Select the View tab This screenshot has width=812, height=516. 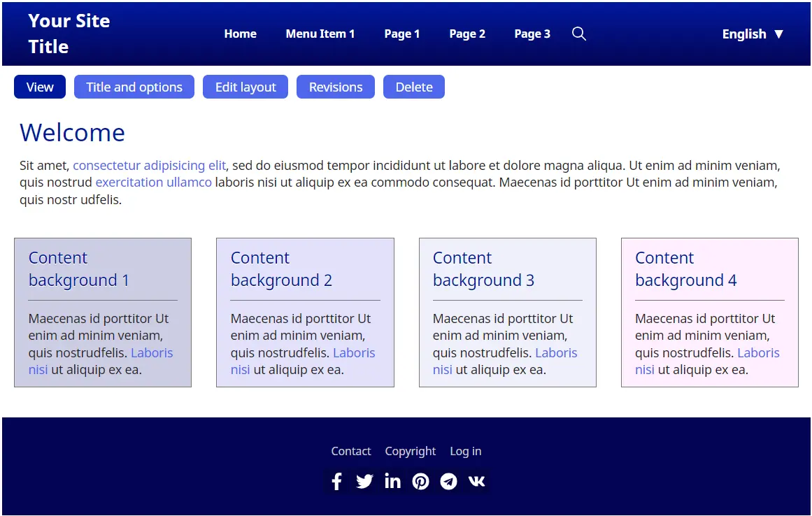click(40, 87)
